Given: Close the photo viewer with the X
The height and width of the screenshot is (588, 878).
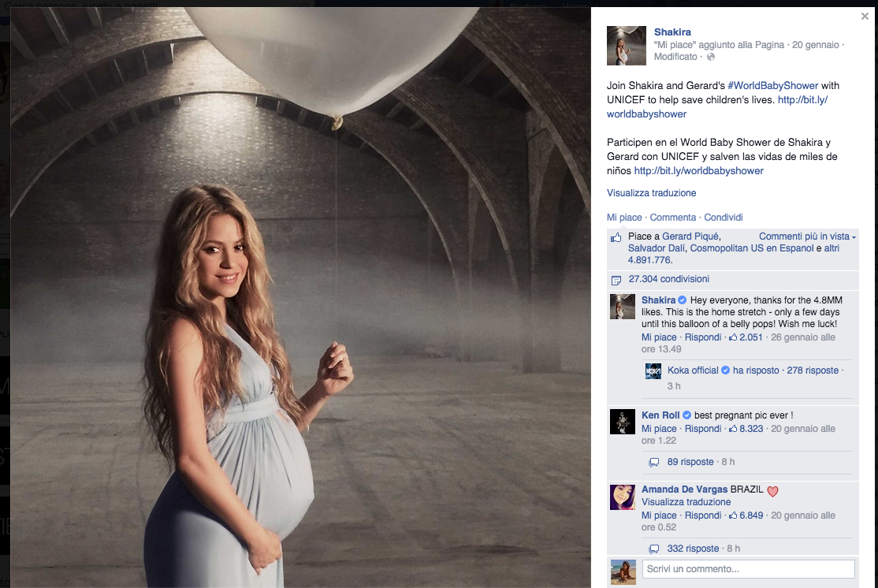Looking at the screenshot, I should click(865, 16).
